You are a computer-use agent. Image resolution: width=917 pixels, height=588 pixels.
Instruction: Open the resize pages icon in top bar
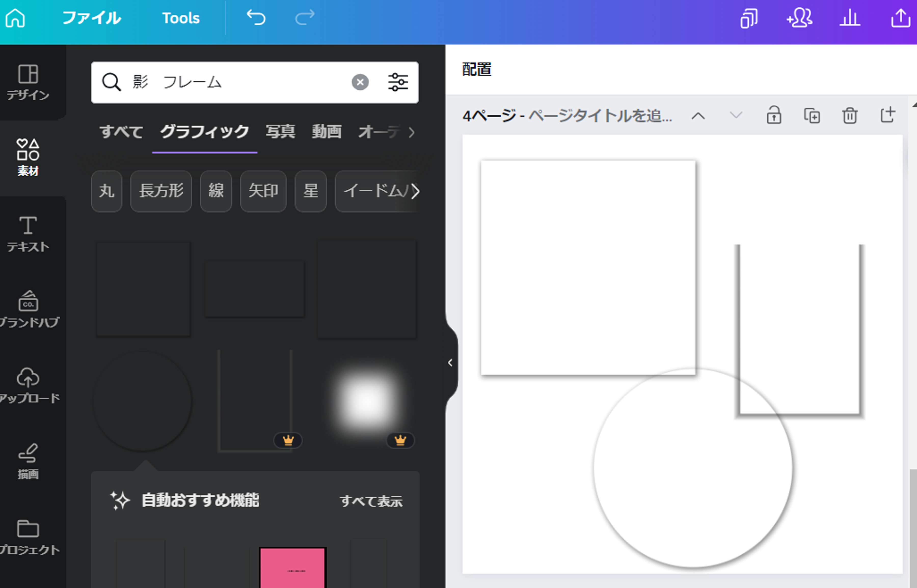[x=749, y=18]
